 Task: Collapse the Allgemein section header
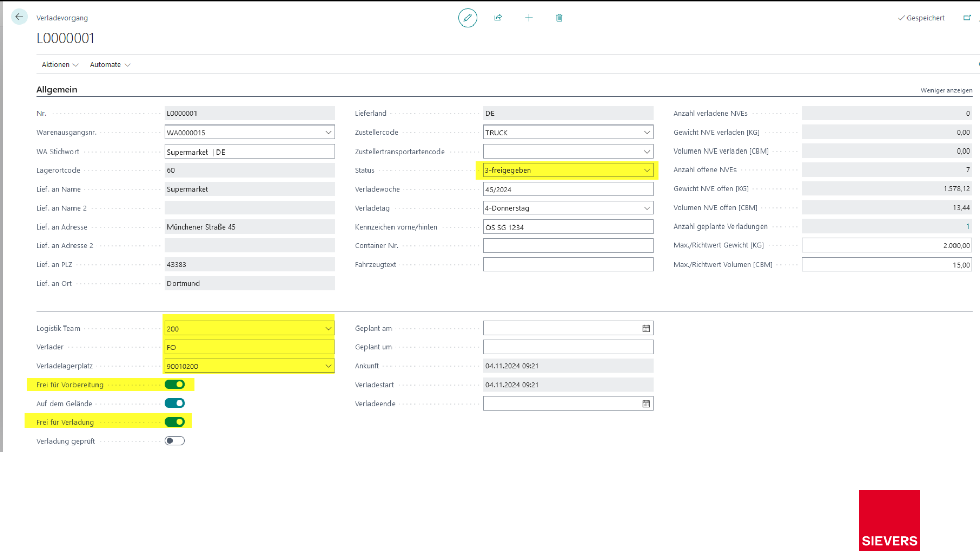click(x=57, y=90)
